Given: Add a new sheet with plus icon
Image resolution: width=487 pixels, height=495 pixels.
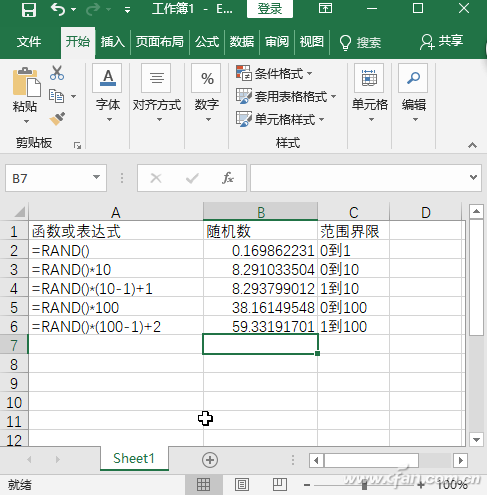Looking at the screenshot, I should click(210, 460).
